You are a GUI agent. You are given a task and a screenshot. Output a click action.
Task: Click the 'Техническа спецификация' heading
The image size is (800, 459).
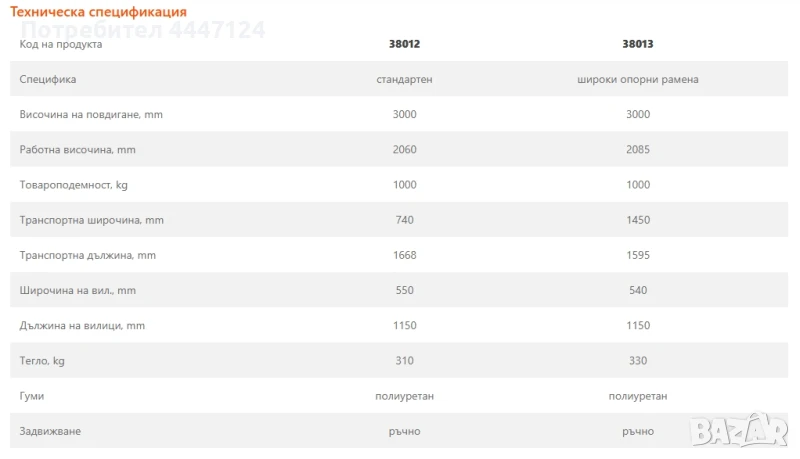coord(98,12)
